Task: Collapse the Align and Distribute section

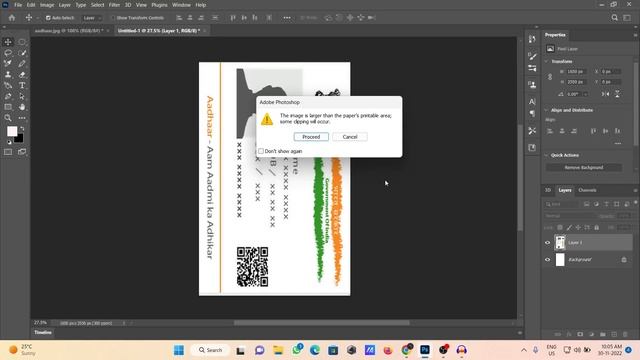Action: [x=547, y=110]
